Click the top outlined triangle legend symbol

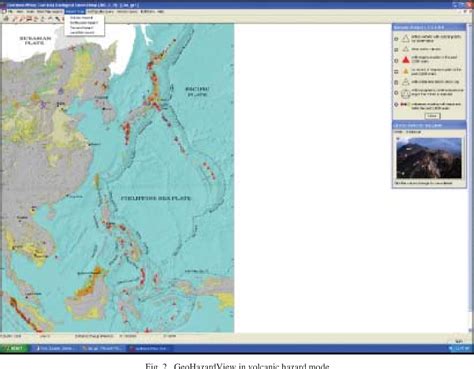406,39
